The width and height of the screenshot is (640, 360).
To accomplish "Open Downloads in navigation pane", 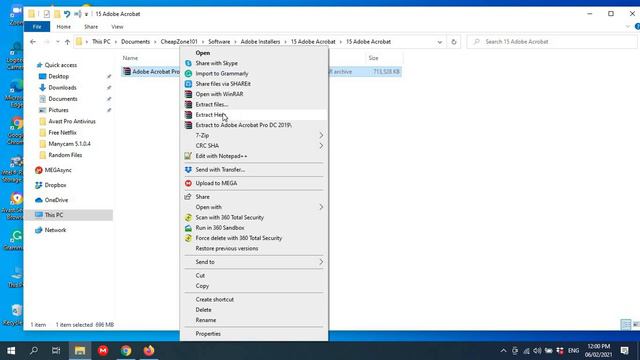I will coord(62,88).
